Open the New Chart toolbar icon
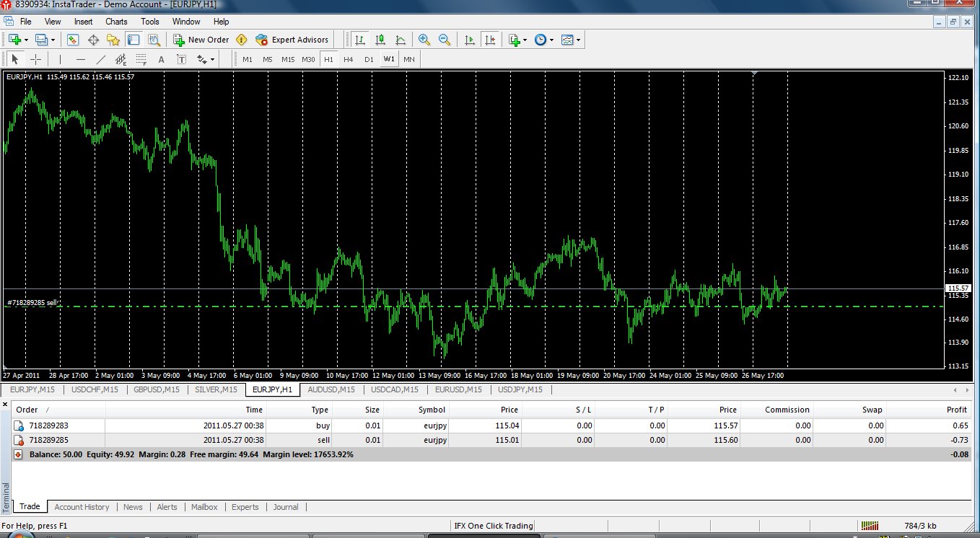Screen dimensions: 980x538 (14, 40)
